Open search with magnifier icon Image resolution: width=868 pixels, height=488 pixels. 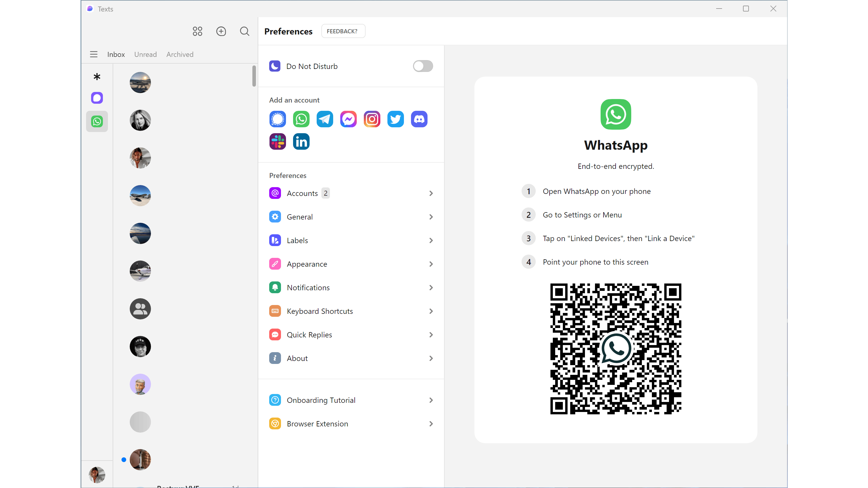coord(244,31)
